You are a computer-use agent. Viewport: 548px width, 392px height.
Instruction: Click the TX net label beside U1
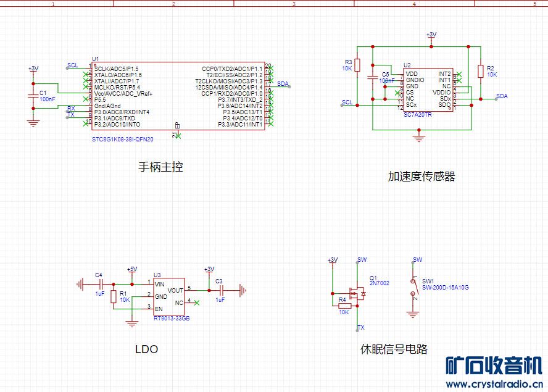point(71,115)
